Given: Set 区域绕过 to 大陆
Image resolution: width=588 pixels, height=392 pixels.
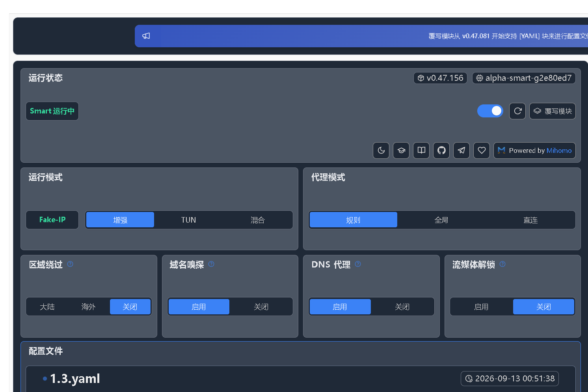Looking at the screenshot, I should coord(47,307).
